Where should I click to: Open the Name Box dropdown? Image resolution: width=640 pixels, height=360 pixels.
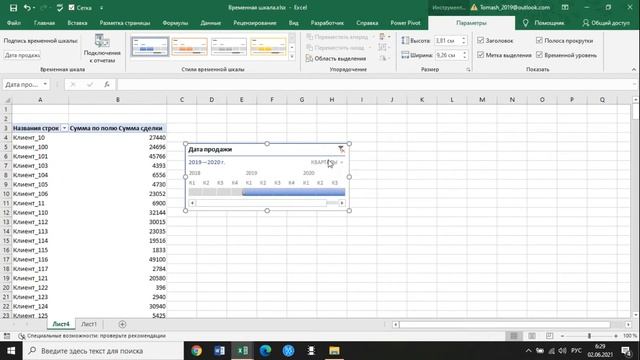click(x=45, y=84)
